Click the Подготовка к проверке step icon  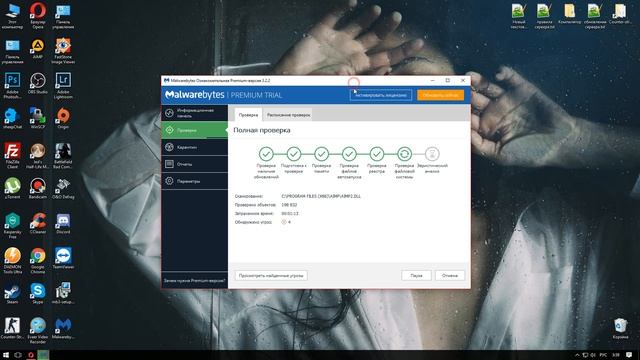(x=294, y=154)
